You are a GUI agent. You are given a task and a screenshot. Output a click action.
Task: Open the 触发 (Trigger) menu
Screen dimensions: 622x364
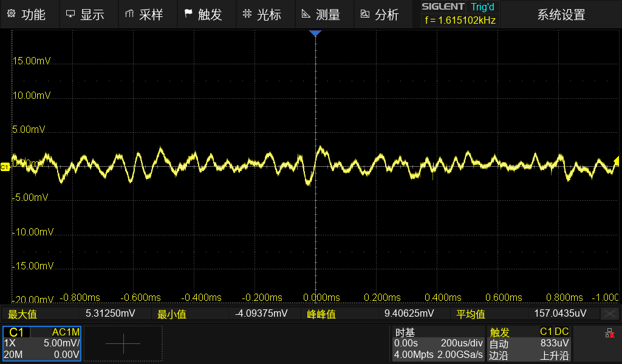pos(207,15)
